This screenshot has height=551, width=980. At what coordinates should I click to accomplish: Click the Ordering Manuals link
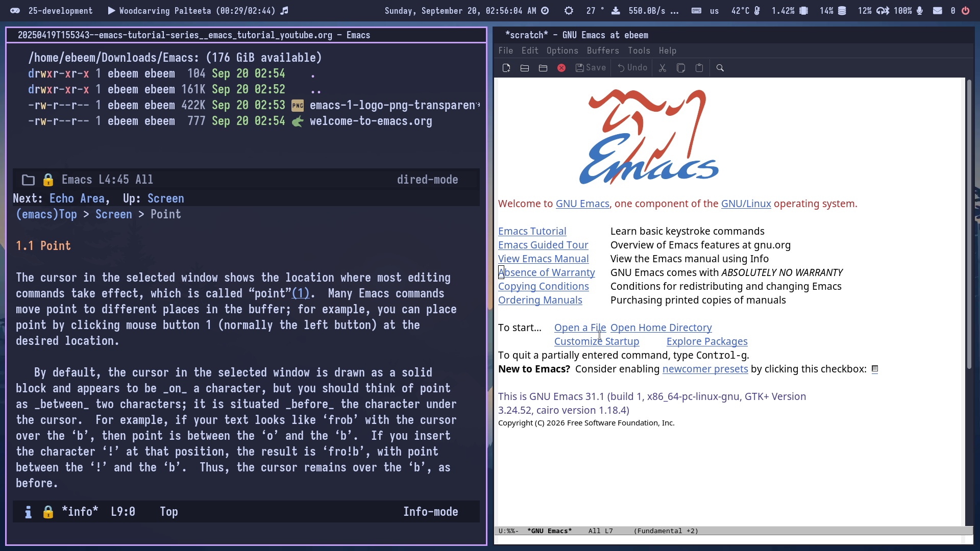540,300
